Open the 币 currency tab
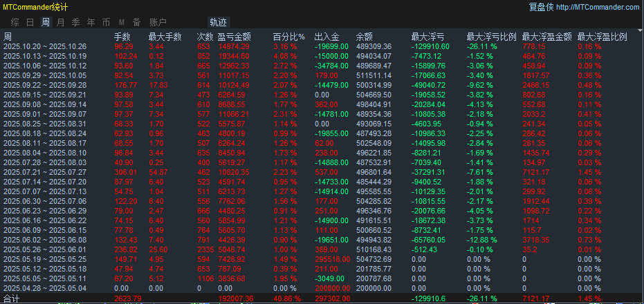The image size is (644, 304). click(x=106, y=23)
